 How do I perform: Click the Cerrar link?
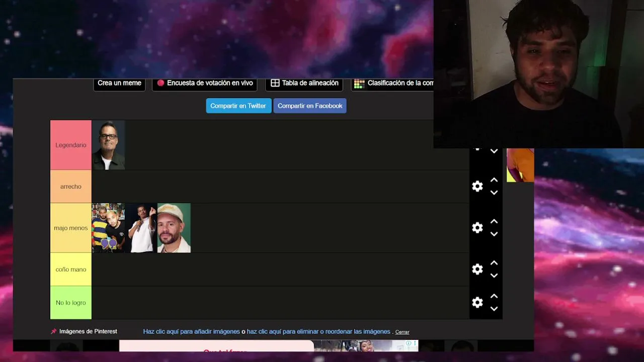pos(402,332)
